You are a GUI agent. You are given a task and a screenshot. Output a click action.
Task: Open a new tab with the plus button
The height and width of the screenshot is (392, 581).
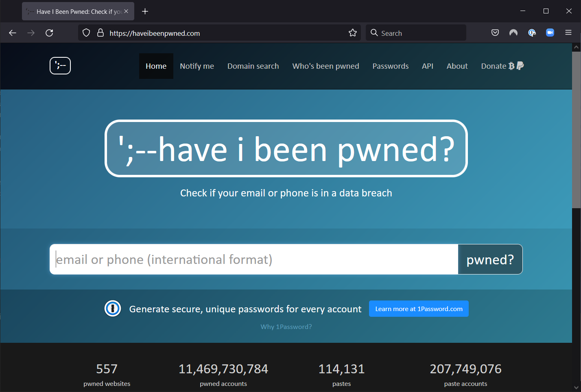145,11
